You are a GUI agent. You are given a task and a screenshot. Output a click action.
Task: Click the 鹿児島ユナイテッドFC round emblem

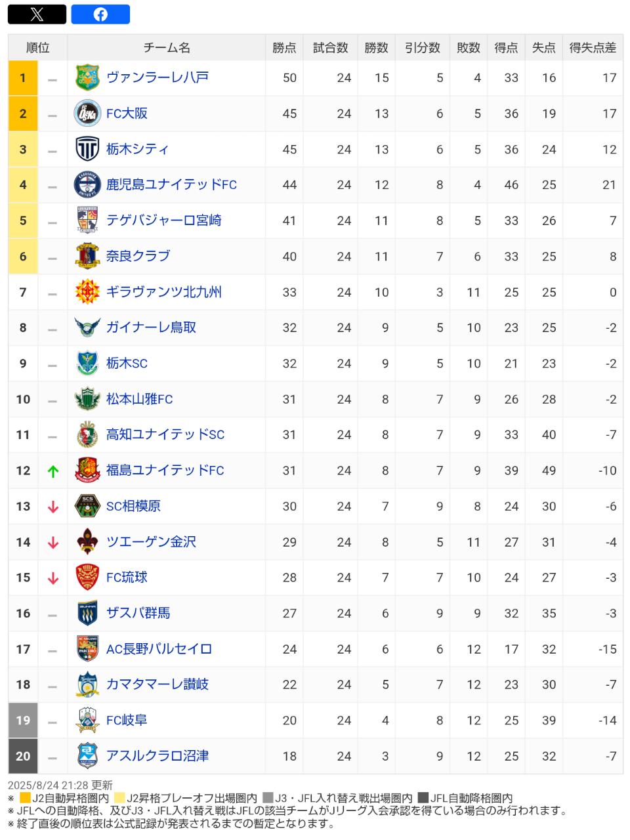click(87, 184)
